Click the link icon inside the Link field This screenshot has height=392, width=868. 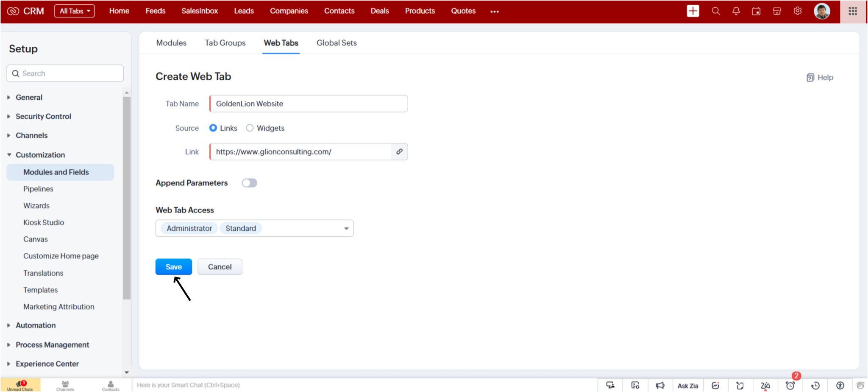point(399,151)
